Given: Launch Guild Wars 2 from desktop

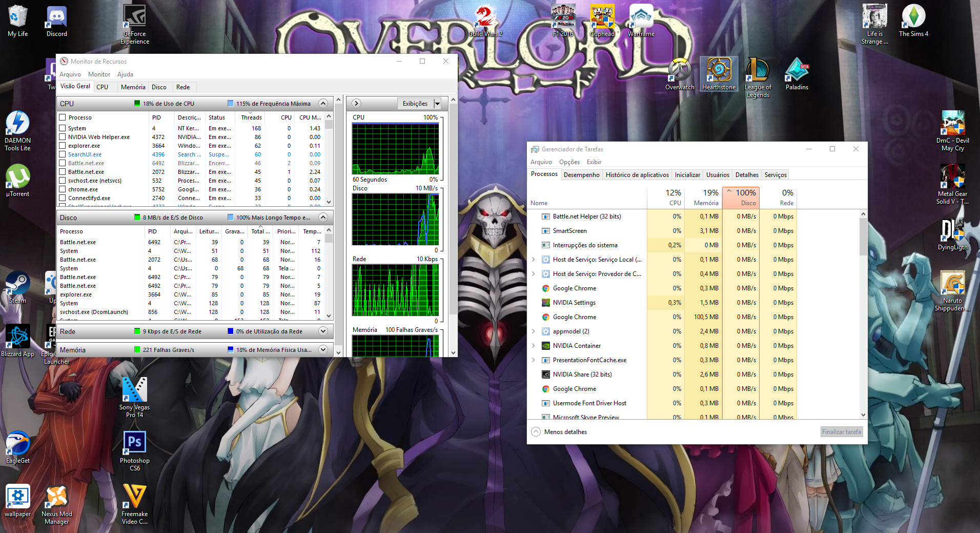Looking at the screenshot, I should click(485, 22).
